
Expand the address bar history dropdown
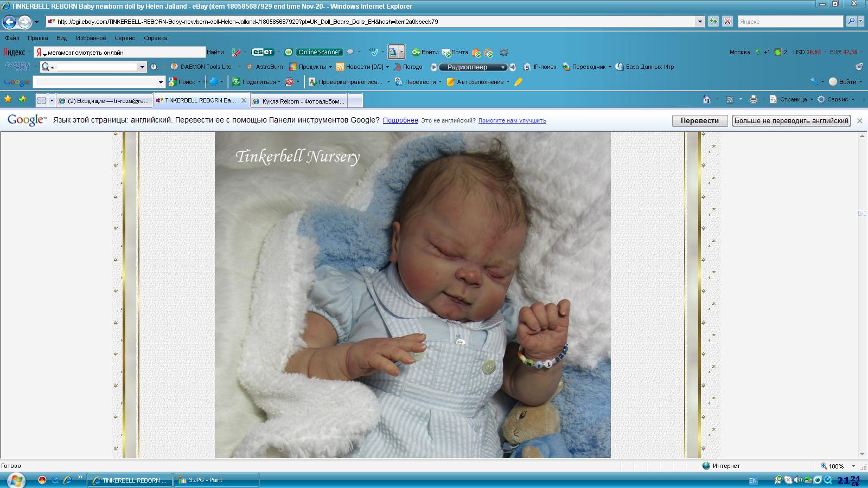click(x=699, y=22)
